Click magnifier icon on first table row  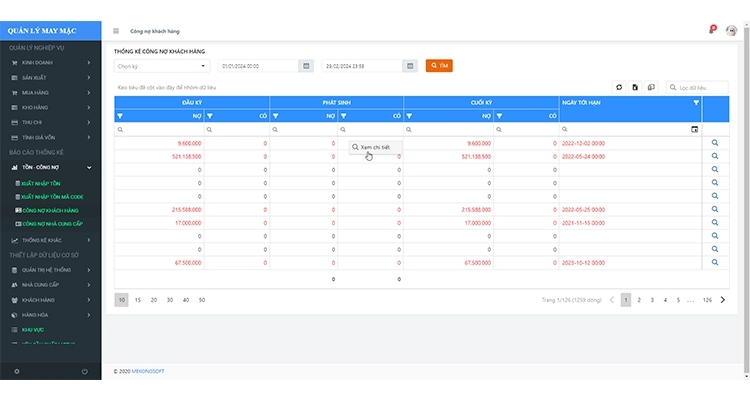(x=715, y=143)
